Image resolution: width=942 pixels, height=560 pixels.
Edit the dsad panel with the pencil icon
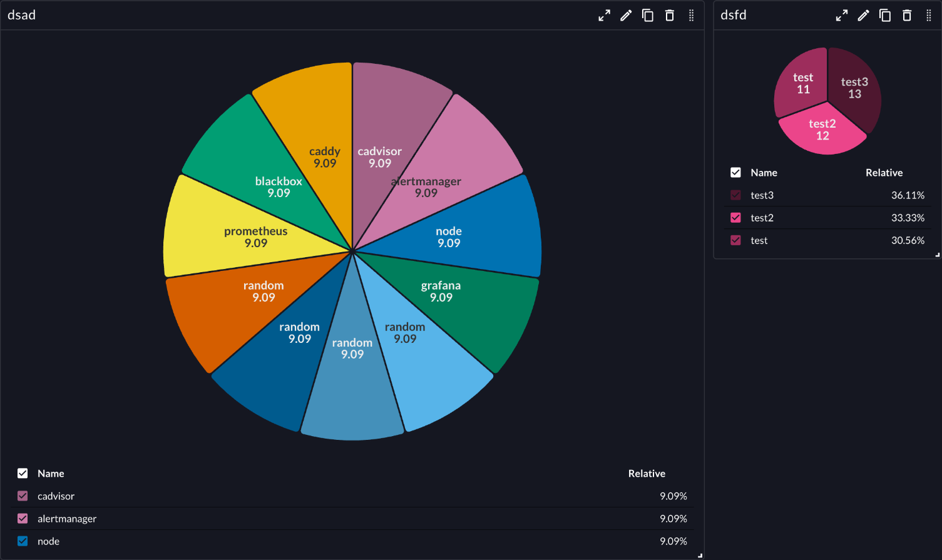[626, 15]
